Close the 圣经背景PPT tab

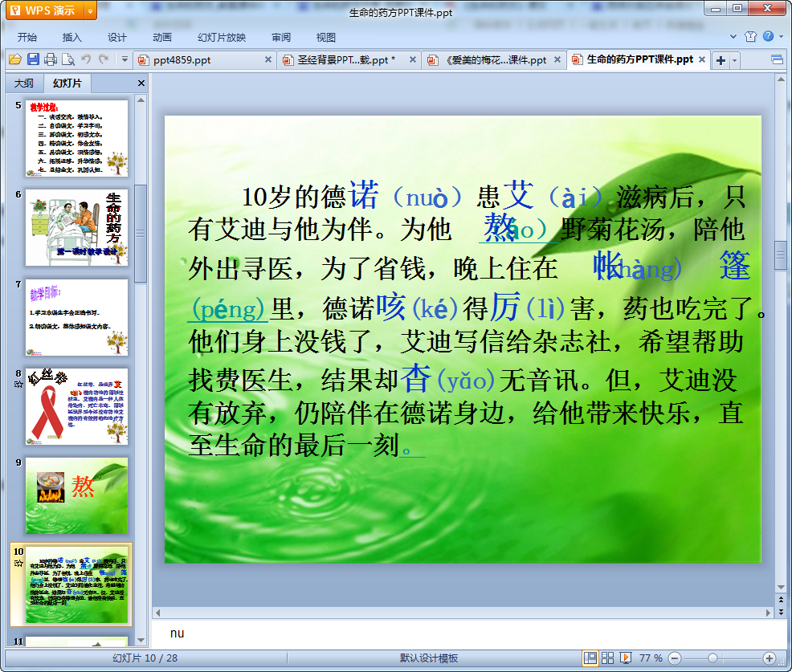click(x=413, y=59)
